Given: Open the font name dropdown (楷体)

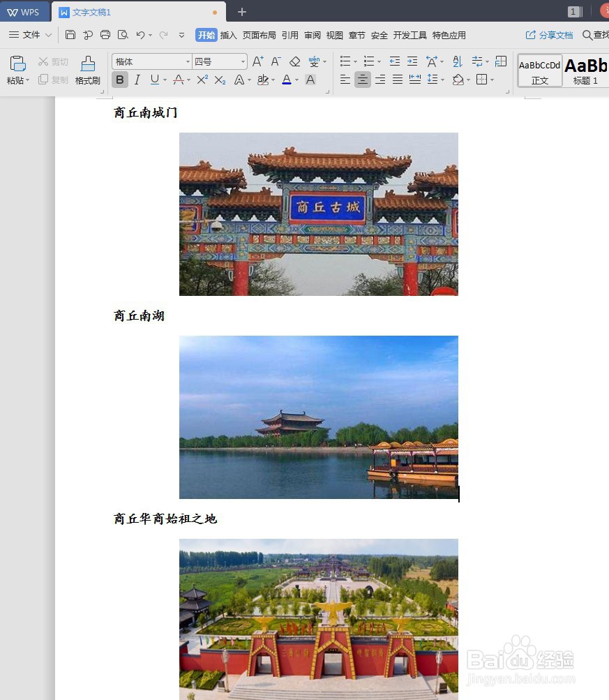Looking at the screenshot, I should [x=188, y=61].
